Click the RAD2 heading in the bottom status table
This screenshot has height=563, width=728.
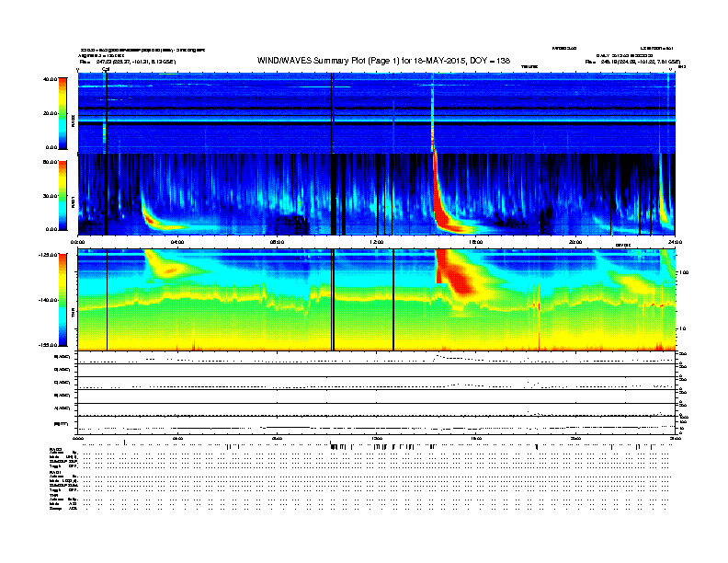[x=56, y=450]
